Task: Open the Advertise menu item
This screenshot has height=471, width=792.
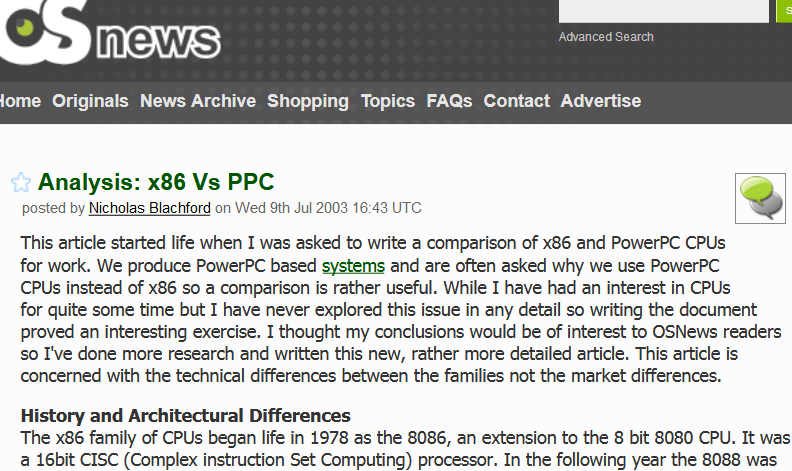Action: 601,101
